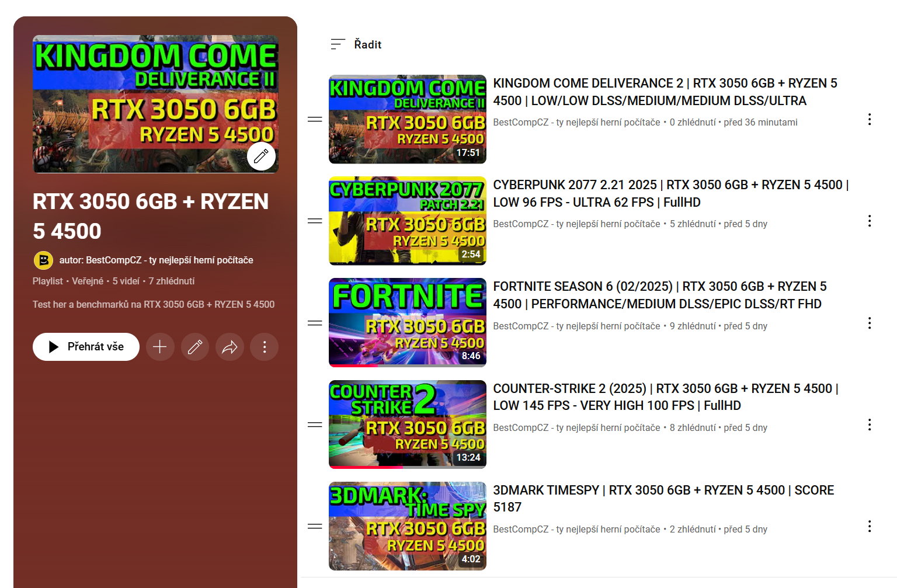Grab drag handle of Kingdom Come video
This screenshot has height=588, width=897.
pos(315,119)
